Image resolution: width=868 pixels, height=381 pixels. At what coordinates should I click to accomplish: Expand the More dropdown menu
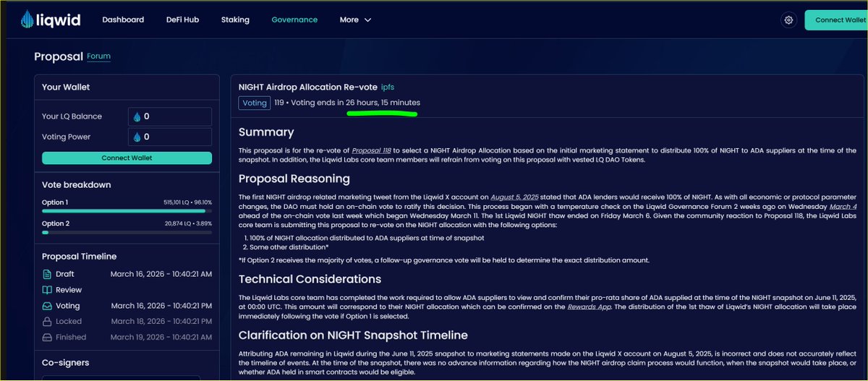[x=355, y=20]
